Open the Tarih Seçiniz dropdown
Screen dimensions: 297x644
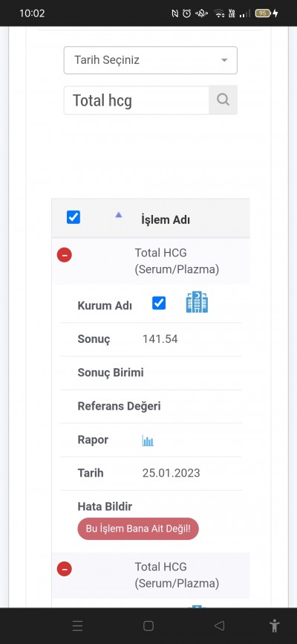[151, 60]
